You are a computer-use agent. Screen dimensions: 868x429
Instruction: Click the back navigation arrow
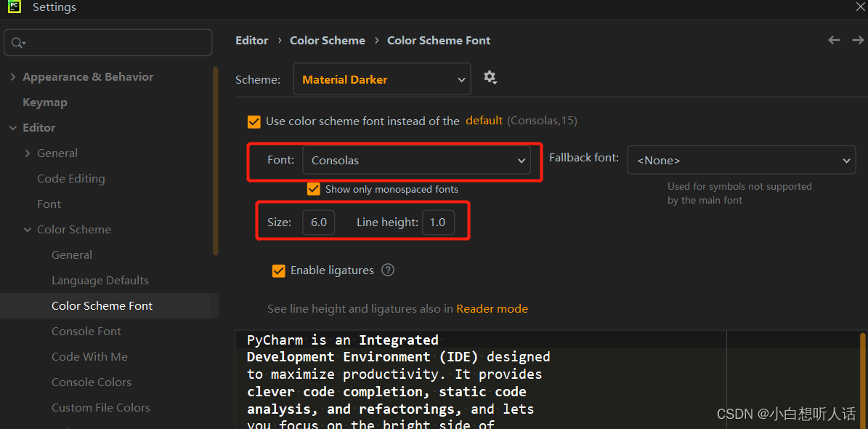pos(835,41)
